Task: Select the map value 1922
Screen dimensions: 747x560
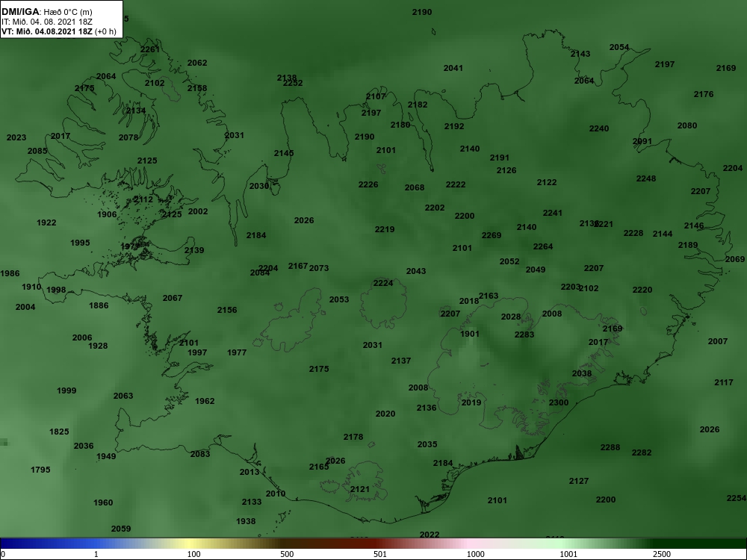Action: [x=46, y=223]
